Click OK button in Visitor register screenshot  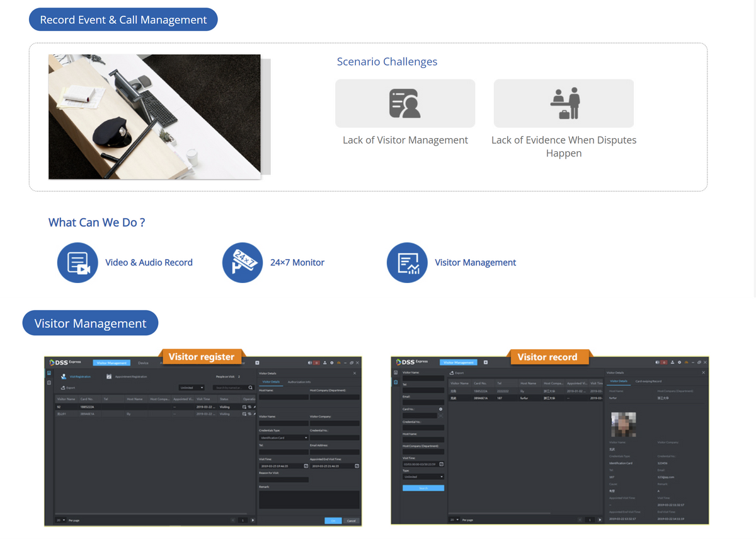(x=333, y=520)
